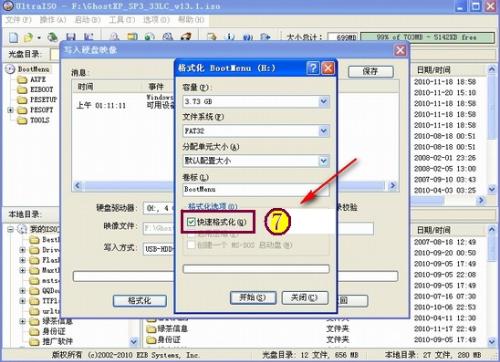Open the 文件(F) menu
Screen dimensions: 500x362
tap(19, 20)
